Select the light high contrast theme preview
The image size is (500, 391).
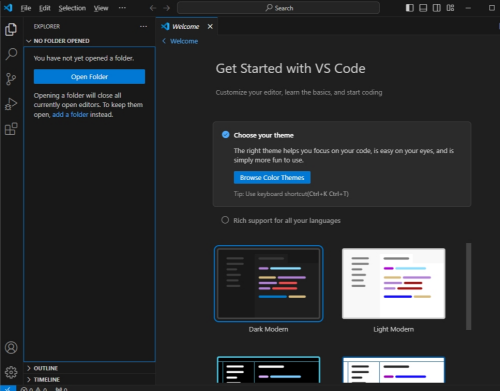(394, 370)
